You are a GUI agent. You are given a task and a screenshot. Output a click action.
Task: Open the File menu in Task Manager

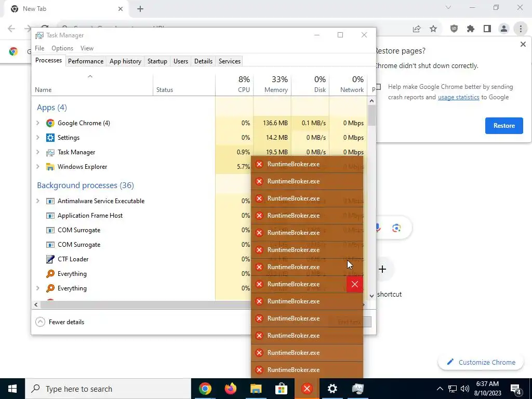pyautogui.click(x=39, y=48)
